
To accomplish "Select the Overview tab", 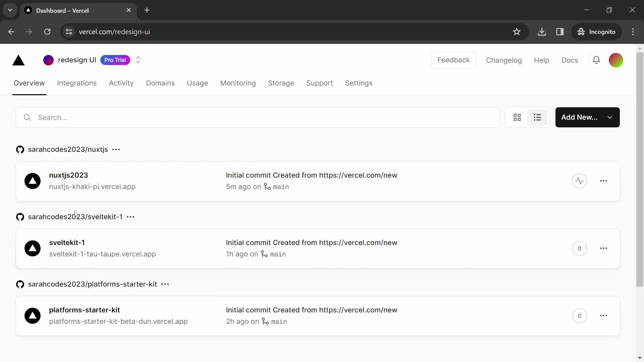I will (29, 83).
